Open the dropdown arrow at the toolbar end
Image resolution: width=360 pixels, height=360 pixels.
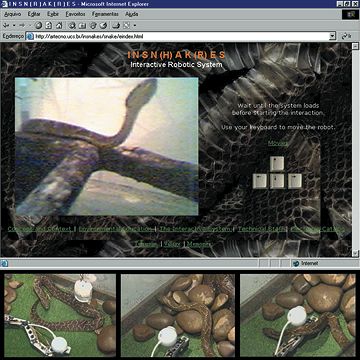135,25
